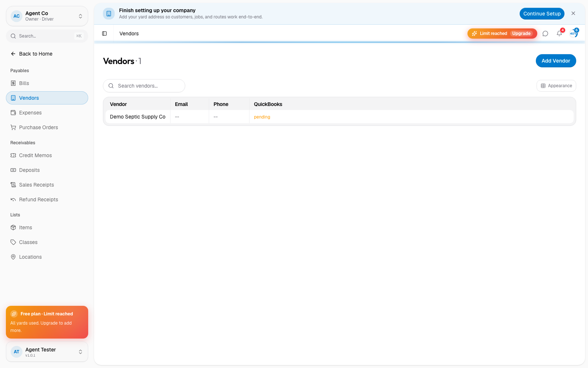Open Credit Memos page
Image resolution: width=588 pixels, height=368 pixels.
pyautogui.click(x=47, y=155)
